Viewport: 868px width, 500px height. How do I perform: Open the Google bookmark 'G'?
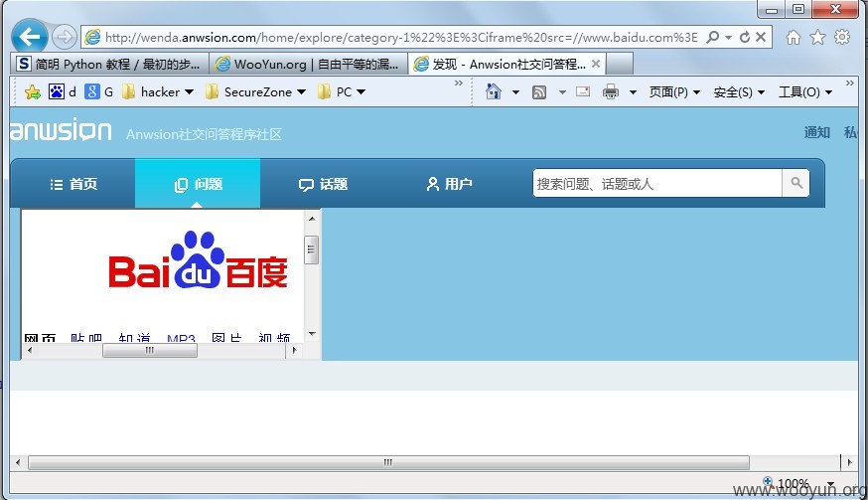pyautogui.click(x=99, y=91)
